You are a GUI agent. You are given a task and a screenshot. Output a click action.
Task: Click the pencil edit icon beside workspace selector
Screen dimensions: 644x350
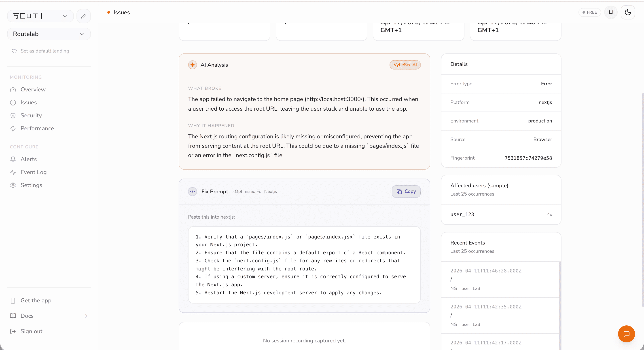(x=83, y=16)
